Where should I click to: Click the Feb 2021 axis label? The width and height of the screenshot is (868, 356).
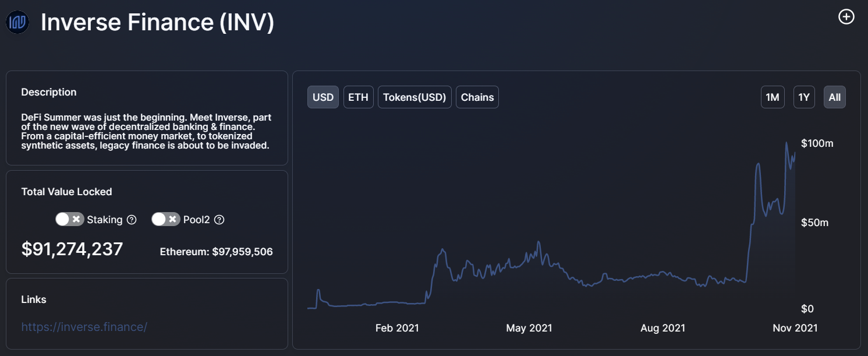(397, 328)
